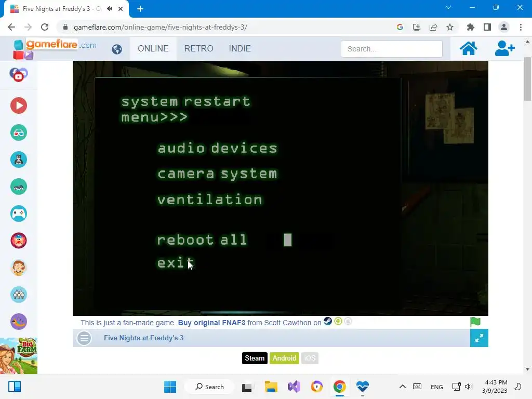Focus the site Search field
Screen dimensions: 532x399
[392, 49]
